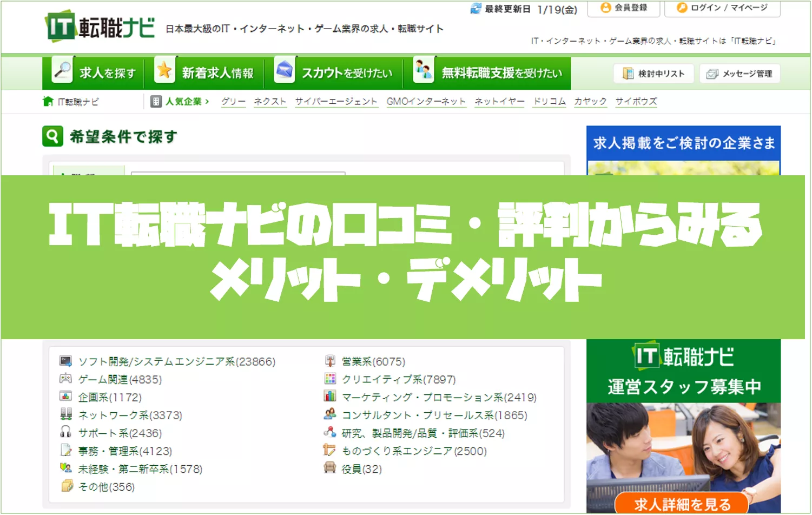Click the refresh icon beside 最終更新日
The width and height of the screenshot is (812, 515).
pyautogui.click(x=476, y=9)
